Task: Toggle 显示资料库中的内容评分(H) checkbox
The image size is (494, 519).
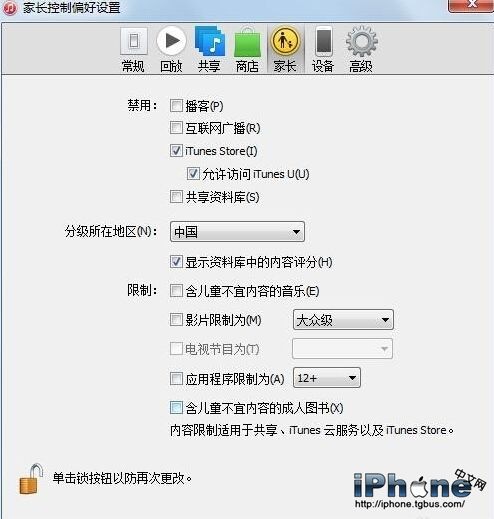Action: click(176, 262)
